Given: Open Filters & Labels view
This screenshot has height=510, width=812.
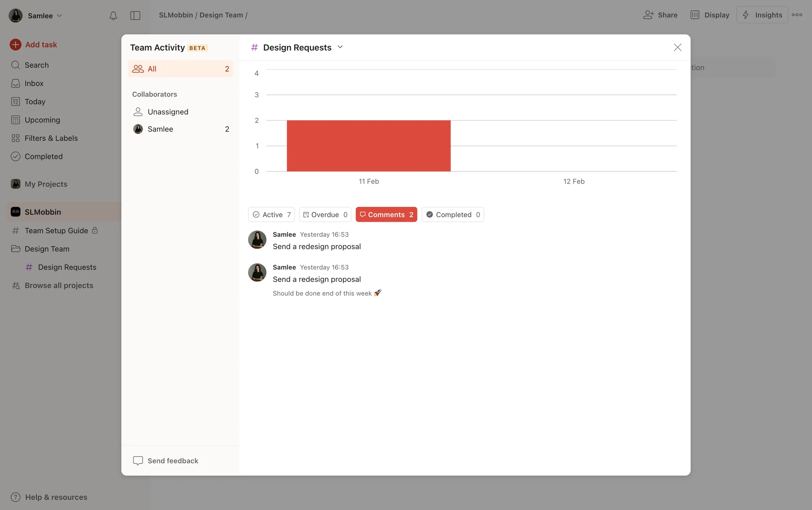Looking at the screenshot, I should (x=51, y=138).
